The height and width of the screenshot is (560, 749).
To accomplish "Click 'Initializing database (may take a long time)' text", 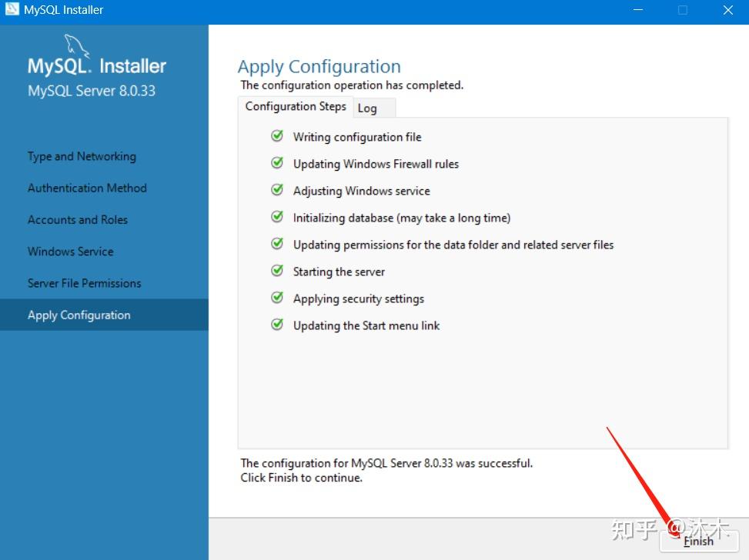I will [402, 218].
